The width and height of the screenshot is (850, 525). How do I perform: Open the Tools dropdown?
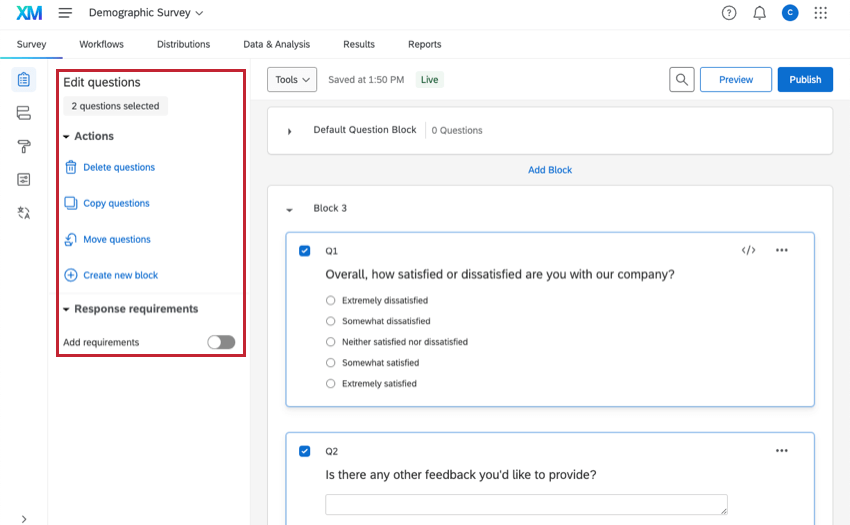[292, 80]
